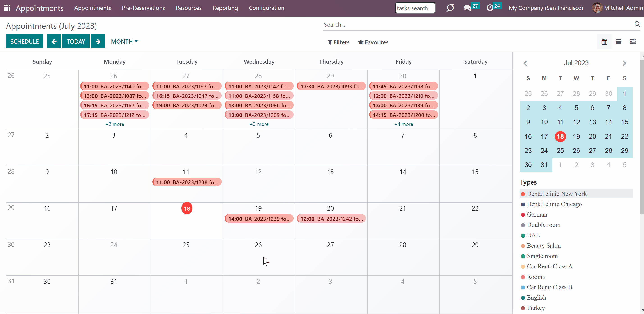The width and height of the screenshot is (644, 314).
Task: Open 14:15 BA-2023/1200 appointment
Action: tap(404, 115)
